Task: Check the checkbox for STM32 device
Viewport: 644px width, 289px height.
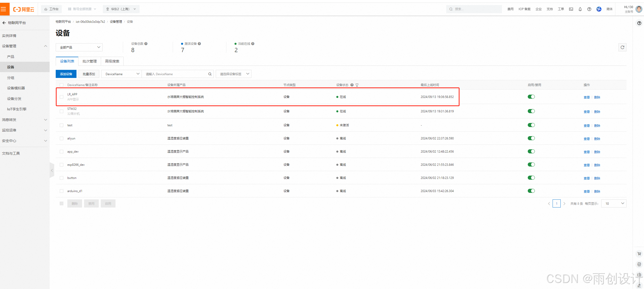Action: (62, 111)
